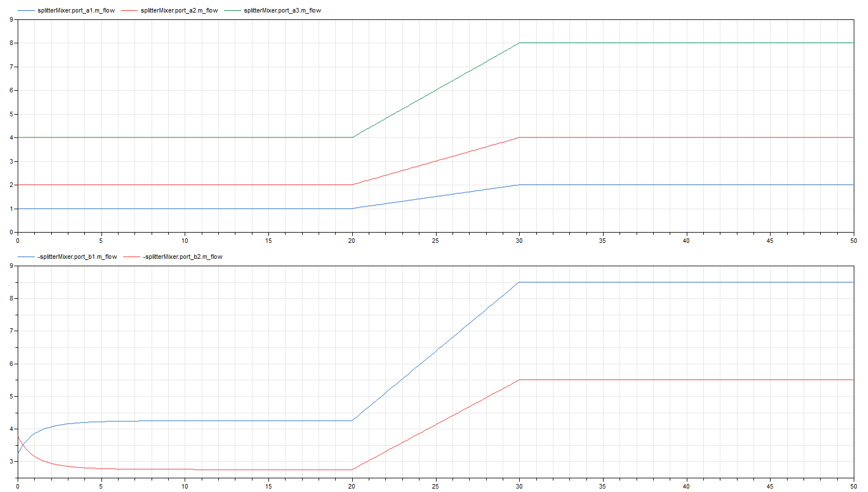Click x-axis tick label 20 on top plot
This screenshot has height=492, width=868.
coord(352,241)
